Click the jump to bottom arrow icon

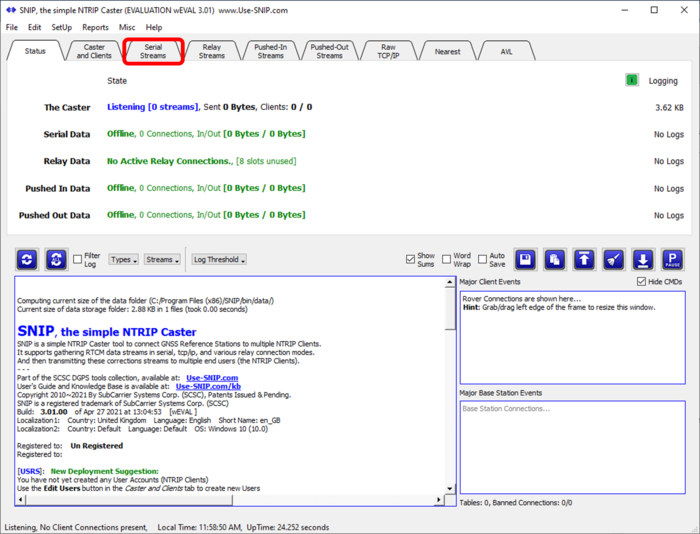click(x=643, y=259)
